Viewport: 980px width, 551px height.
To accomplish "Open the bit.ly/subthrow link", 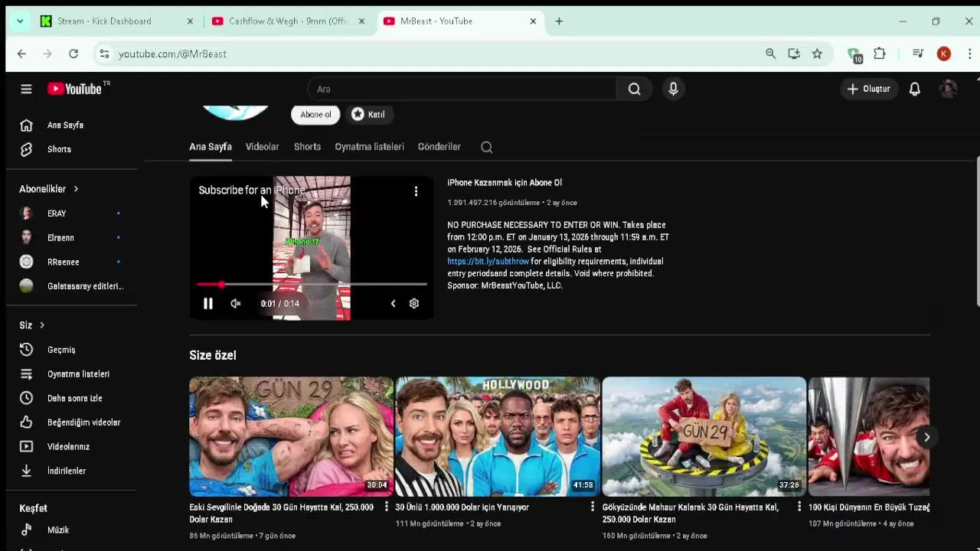I will pos(488,261).
